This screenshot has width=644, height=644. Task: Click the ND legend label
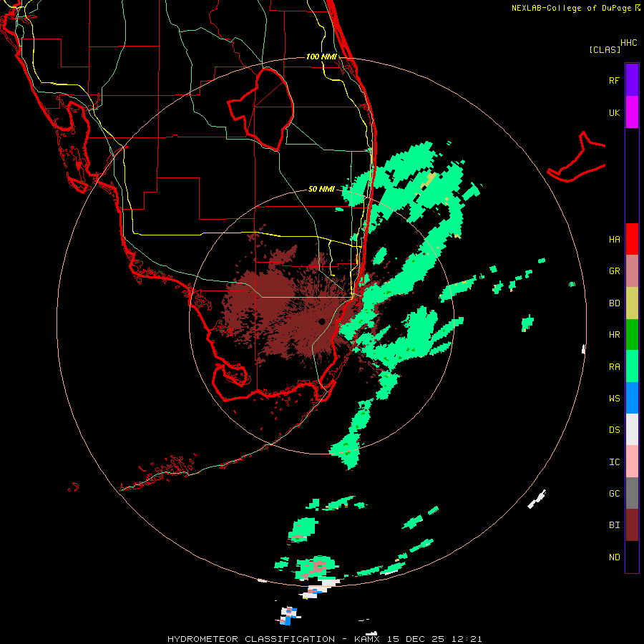click(614, 557)
